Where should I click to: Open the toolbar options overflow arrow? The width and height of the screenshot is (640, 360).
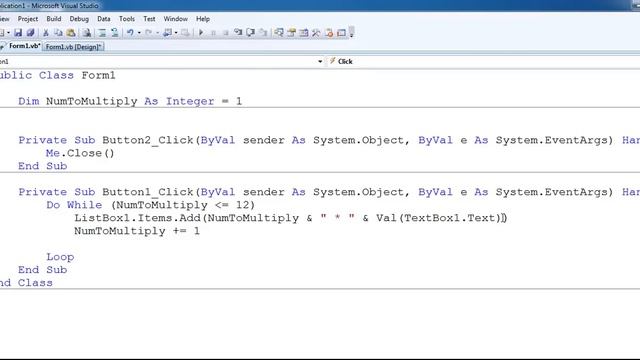[351, 33]
